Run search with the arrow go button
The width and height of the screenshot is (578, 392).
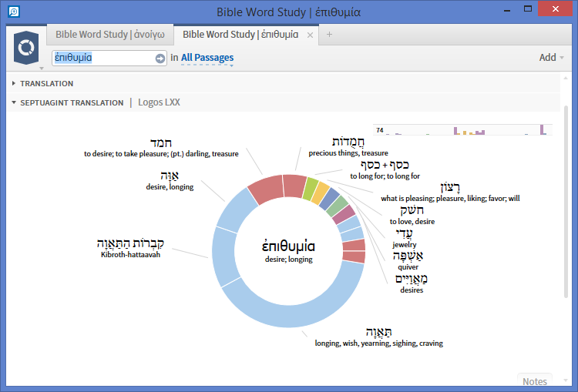(x=160, y=59)
